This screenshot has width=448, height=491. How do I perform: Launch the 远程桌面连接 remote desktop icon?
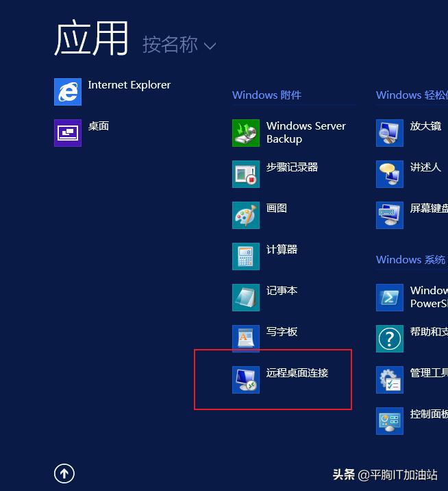(x=246, y=379)
